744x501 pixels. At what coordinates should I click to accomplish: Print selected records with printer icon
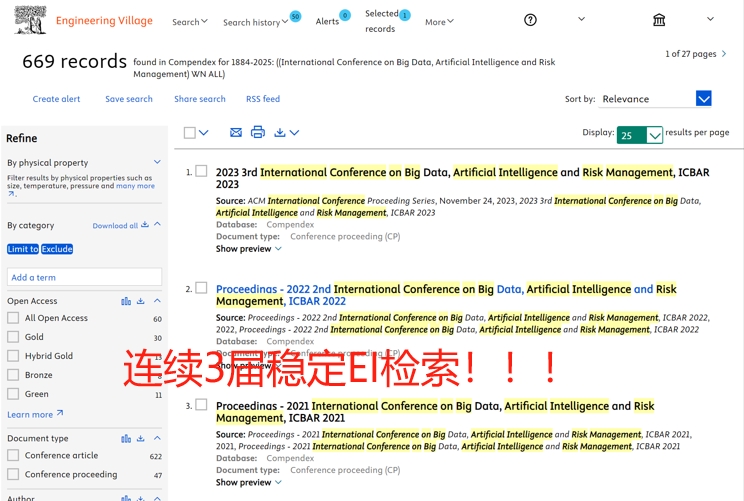pyautogui.click(x=258, y=132)
